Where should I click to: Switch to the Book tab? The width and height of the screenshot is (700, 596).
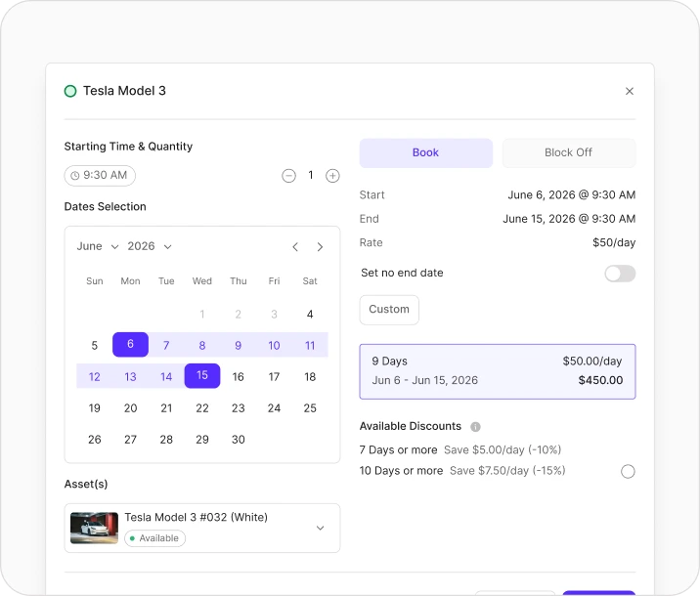[x=426, y=153]
